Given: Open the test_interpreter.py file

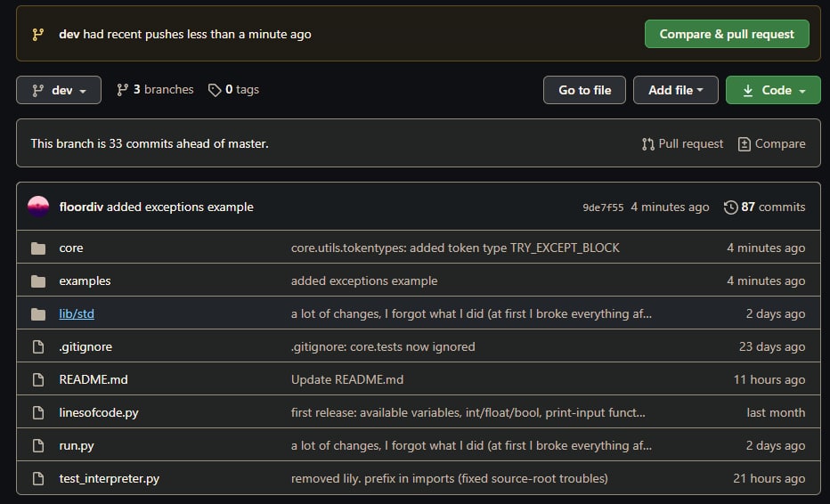Looking at the screenshot, I should coord(109,478).
